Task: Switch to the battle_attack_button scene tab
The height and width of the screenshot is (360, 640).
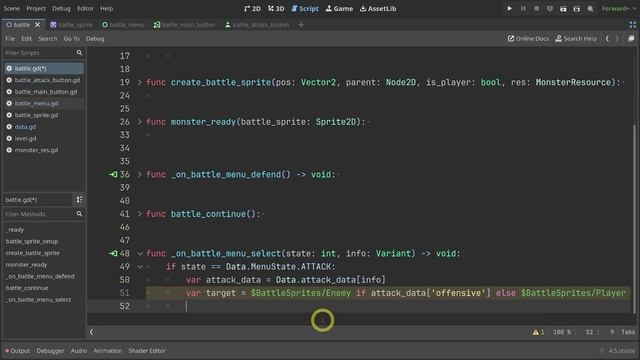Action: tap(257, 25)
